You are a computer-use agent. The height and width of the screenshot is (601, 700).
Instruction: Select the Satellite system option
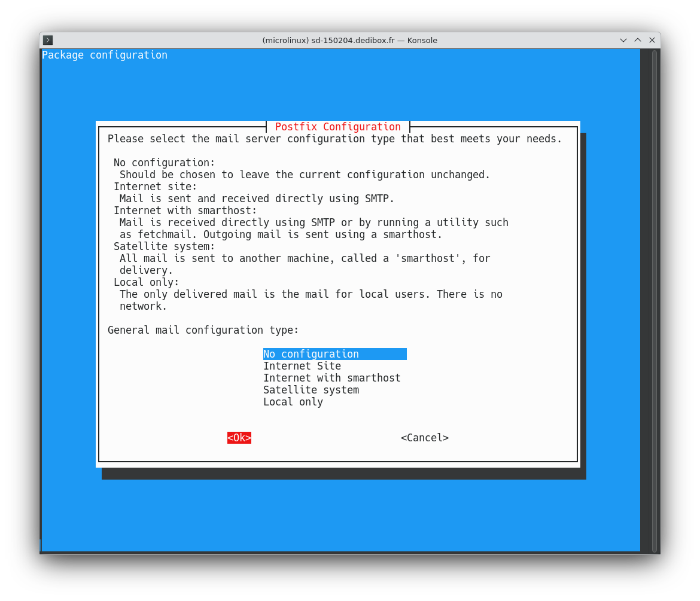point(311,389)
